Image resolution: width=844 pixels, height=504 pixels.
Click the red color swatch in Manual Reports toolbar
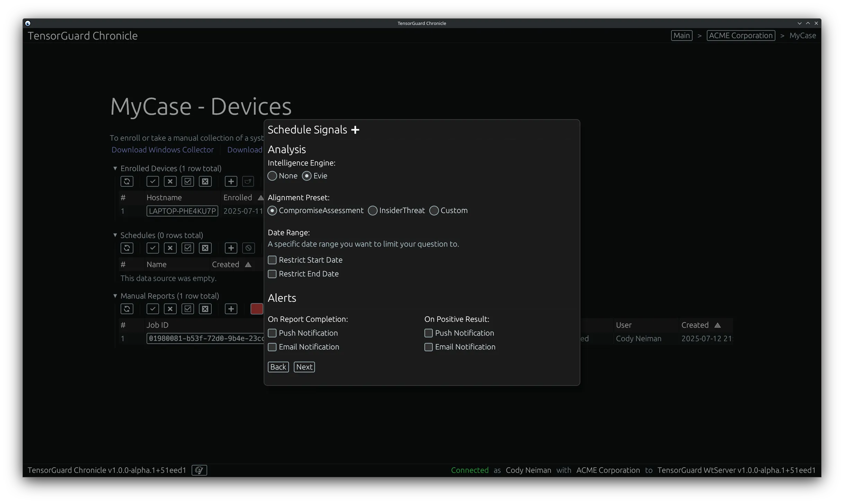[x=256, y=309]
